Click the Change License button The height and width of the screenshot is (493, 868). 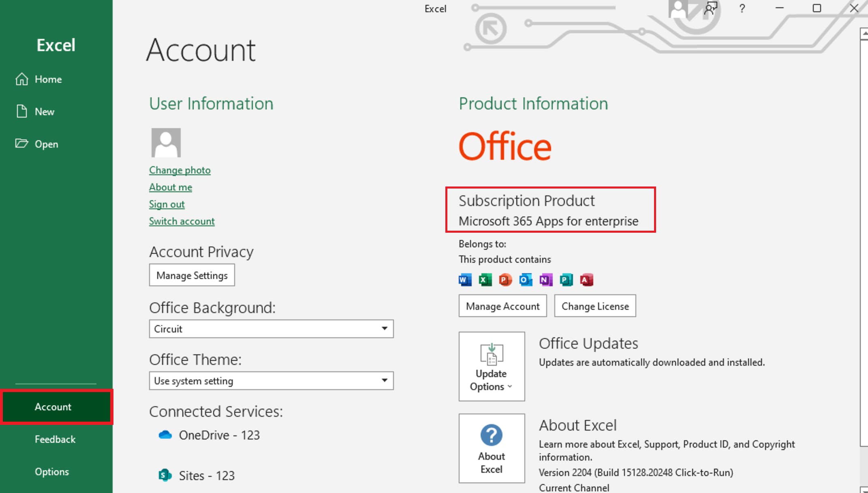(595, 306)
